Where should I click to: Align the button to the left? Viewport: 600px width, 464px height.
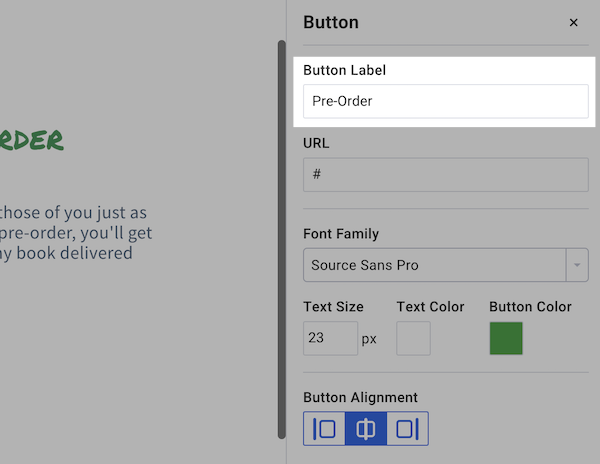[x=325, y=429]
